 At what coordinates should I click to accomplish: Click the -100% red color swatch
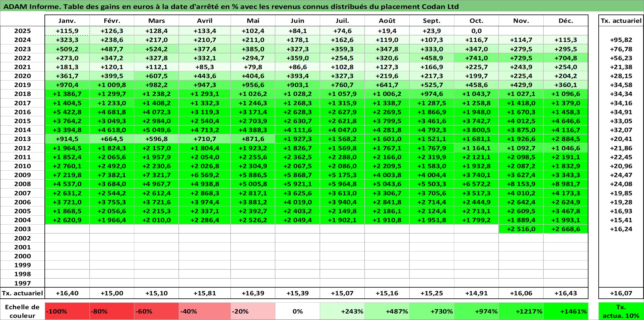(67, 311)
